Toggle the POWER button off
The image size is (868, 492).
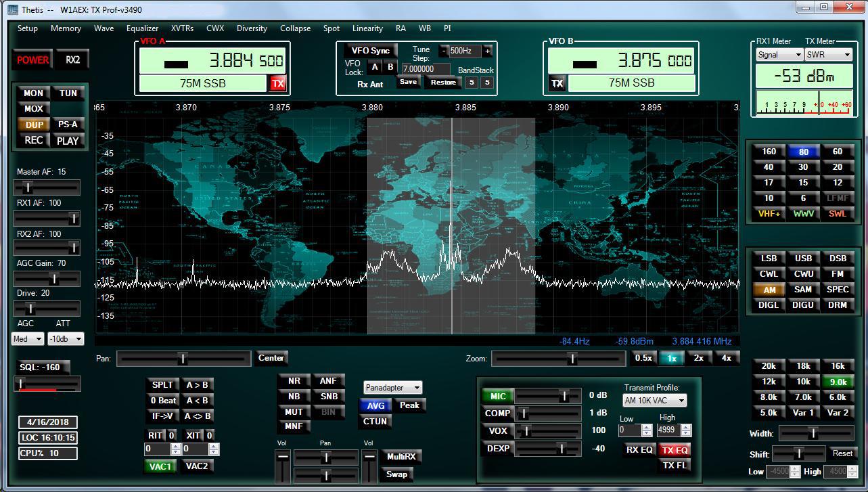32,60
